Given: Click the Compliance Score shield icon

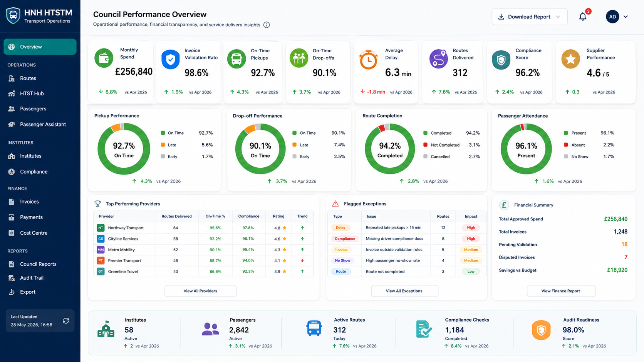Looking at the screenshot, I should click(501, 60).
